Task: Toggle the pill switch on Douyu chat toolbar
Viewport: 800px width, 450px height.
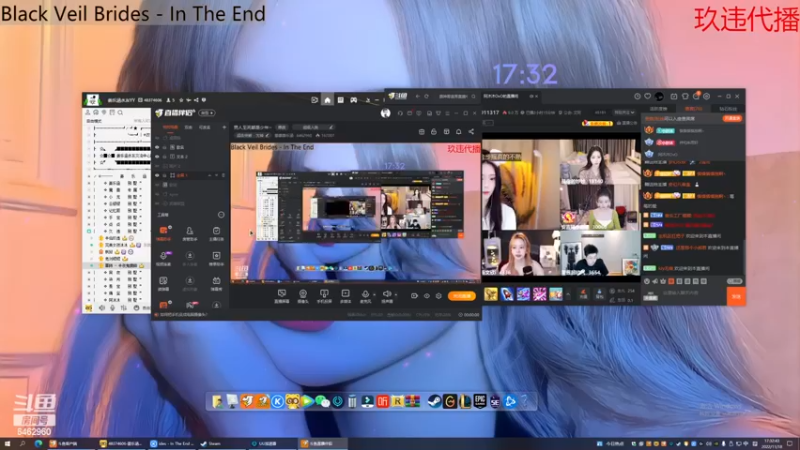Action: 734,281
